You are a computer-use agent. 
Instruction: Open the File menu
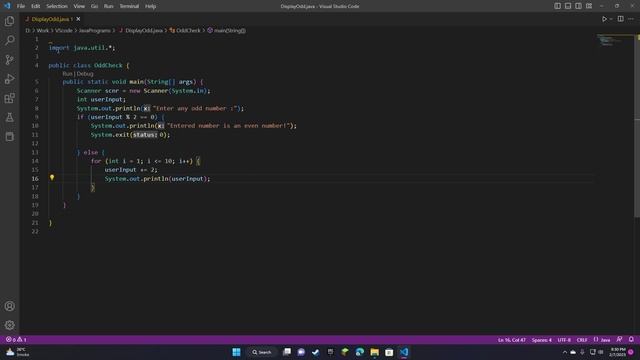click(21, 6)
